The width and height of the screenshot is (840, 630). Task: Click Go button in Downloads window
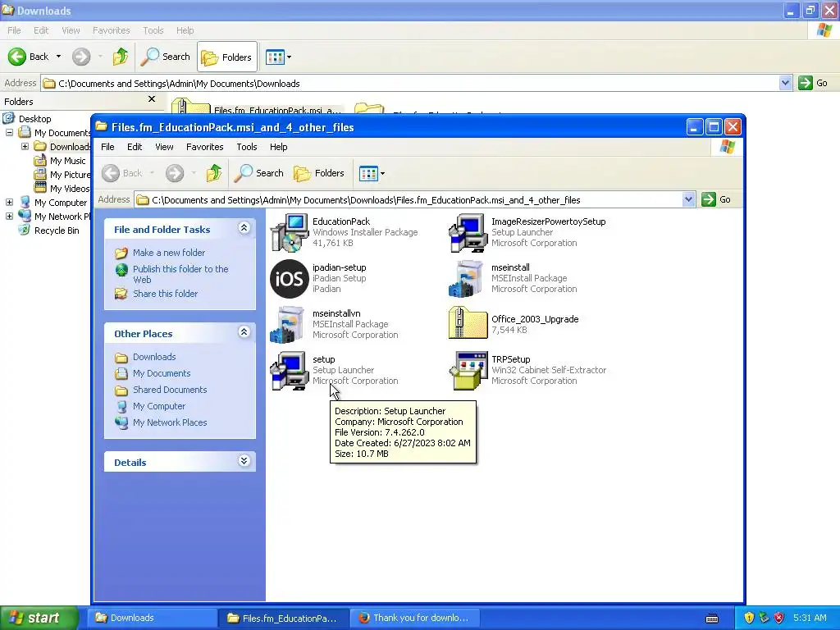[x=813, y=83]
